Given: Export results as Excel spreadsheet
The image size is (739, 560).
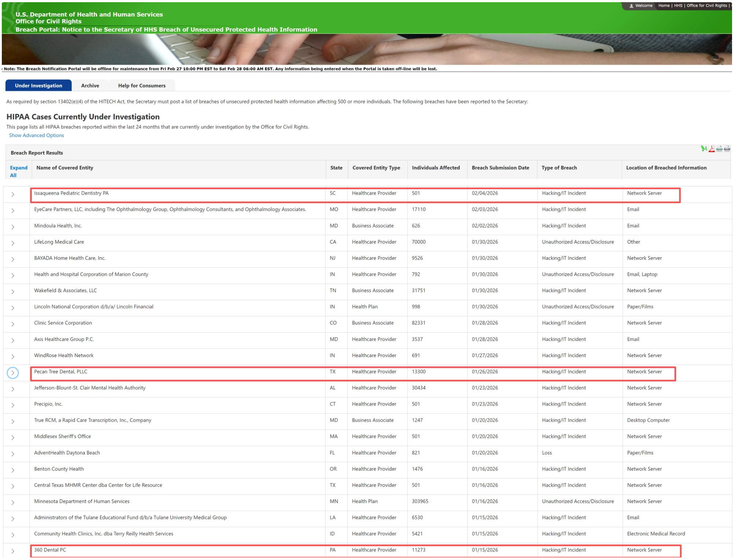Looking at the screenshot, I should (x=703, y=148).
